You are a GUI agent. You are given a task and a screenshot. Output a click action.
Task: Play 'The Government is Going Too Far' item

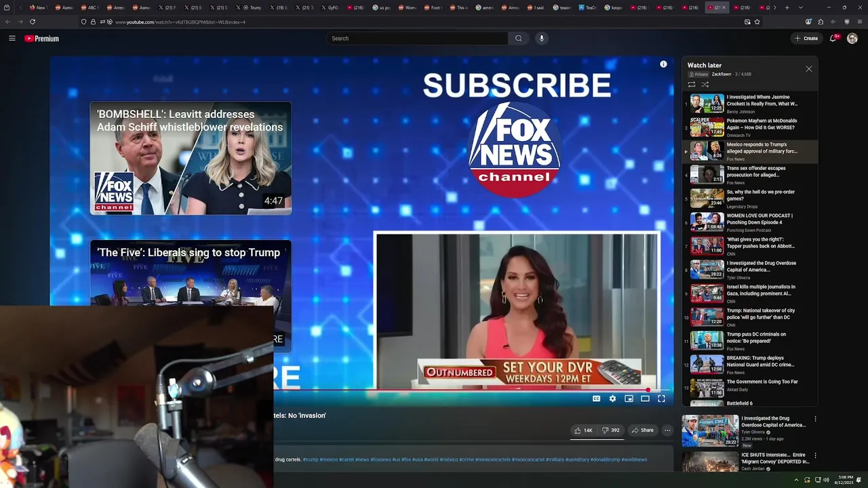pyautogui.click(x=749, y=388)
